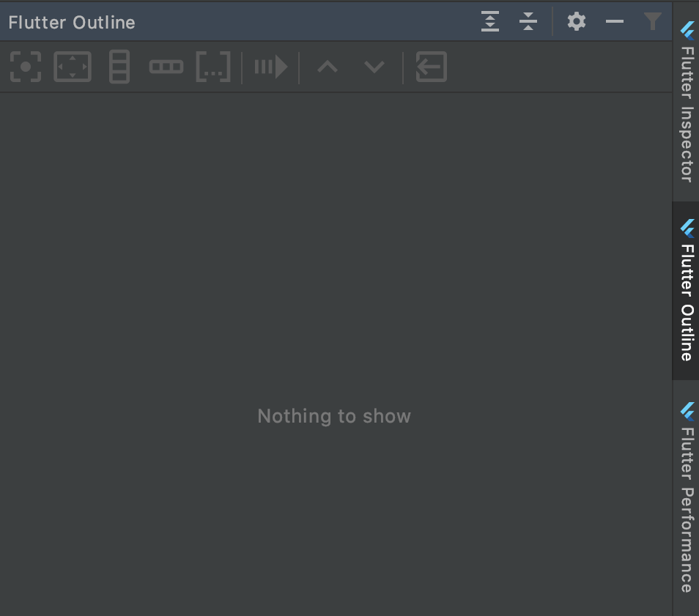Expand all nodes in Flutter Outline
This screenshot has height=616, width=699.
(490, 21)
